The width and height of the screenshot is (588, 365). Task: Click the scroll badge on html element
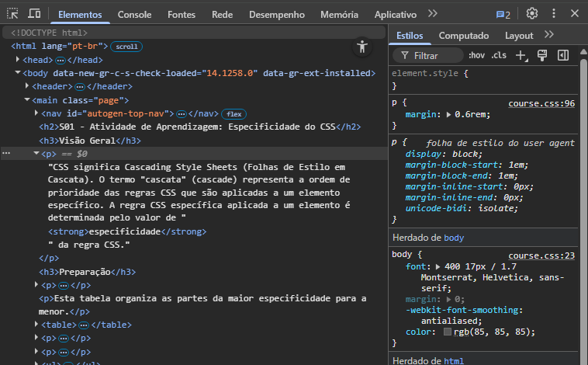[126, 47]
